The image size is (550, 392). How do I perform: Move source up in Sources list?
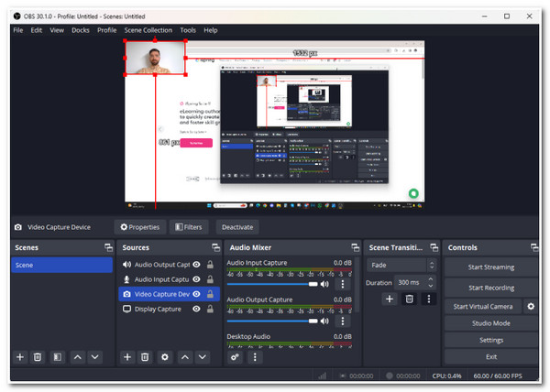185,357
